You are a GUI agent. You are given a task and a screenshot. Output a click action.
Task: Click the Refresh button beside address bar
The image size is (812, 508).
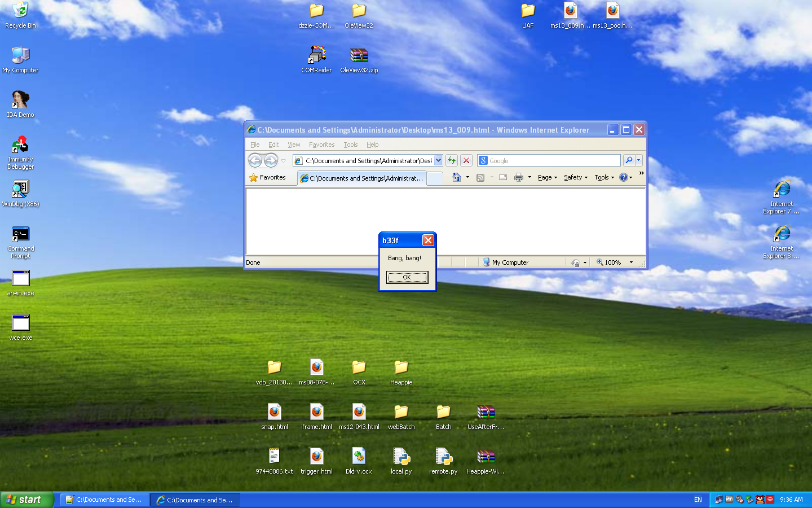pos(452,160)
